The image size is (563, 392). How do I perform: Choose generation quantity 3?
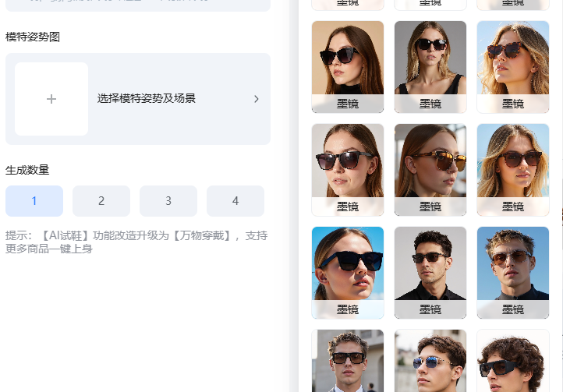[x=168, y=201]
